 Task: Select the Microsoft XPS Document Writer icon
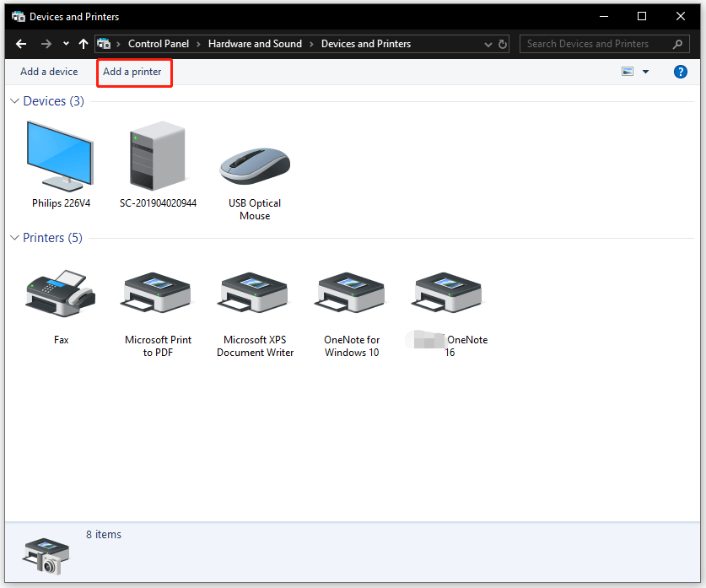point(255,293)
